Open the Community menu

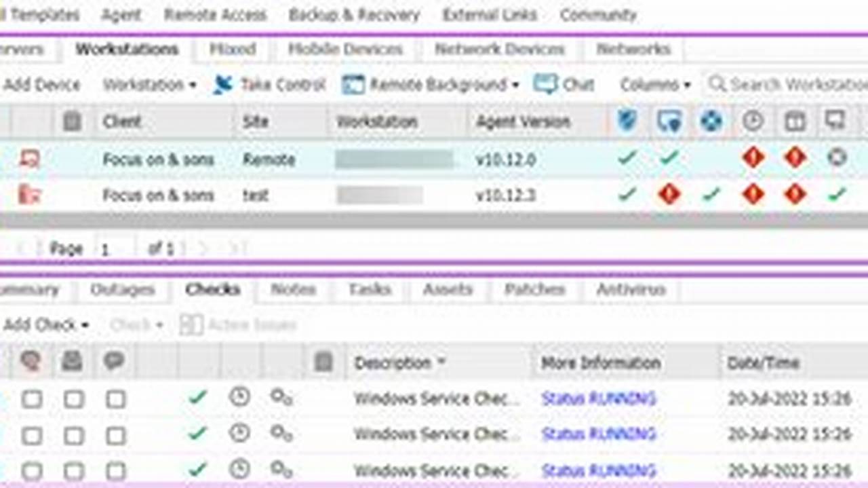598,14
